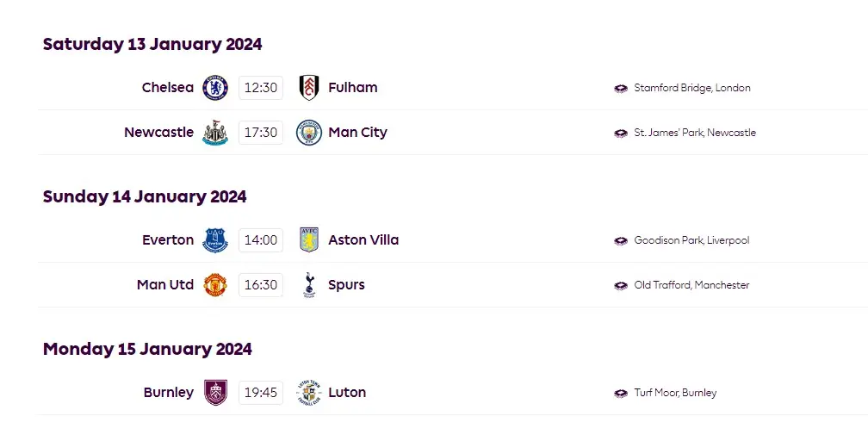Open the Man Utd team name
Image resolution: width=868 pixels, height=441 pixels.
coord(165,285)
